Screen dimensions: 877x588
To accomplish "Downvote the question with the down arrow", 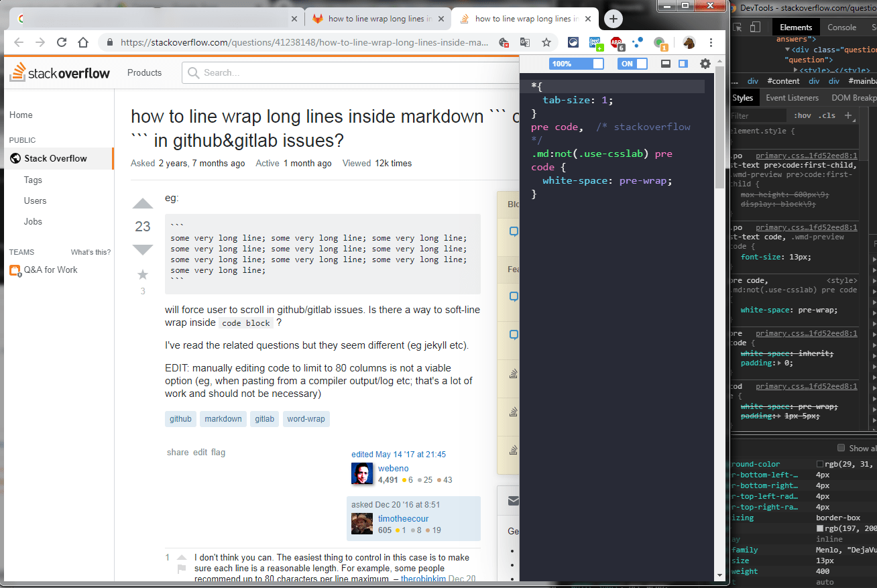I will pos(143,249).
